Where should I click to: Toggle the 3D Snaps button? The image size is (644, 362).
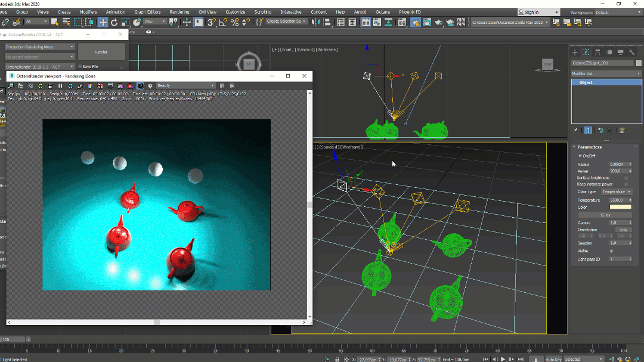(x=212, y=22)
